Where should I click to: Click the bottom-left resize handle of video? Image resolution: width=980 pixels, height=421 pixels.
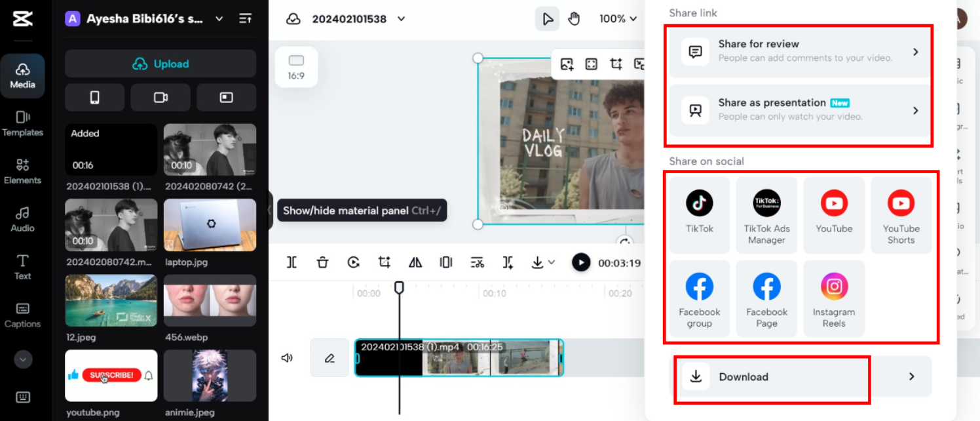pos(478,224)
